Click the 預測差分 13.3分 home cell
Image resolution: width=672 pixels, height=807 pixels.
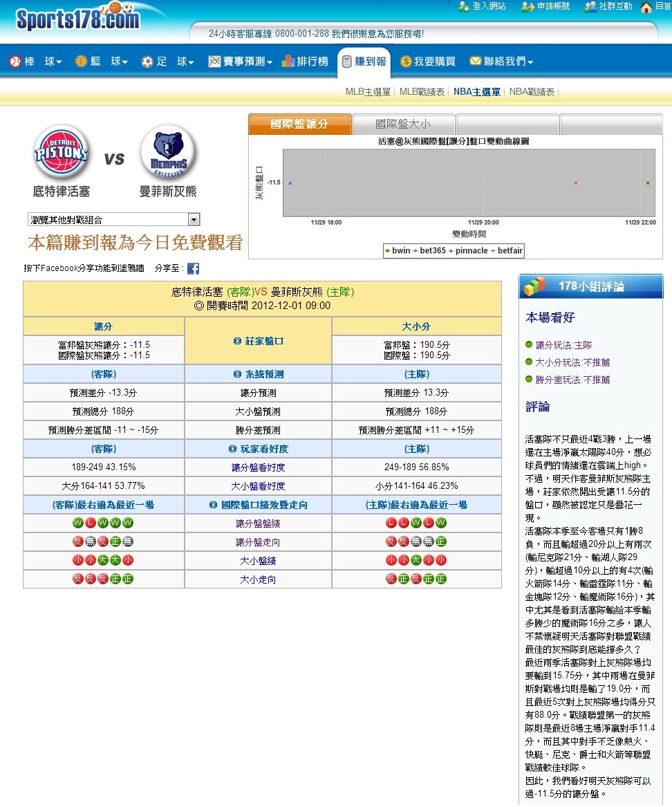coord(417,393)
